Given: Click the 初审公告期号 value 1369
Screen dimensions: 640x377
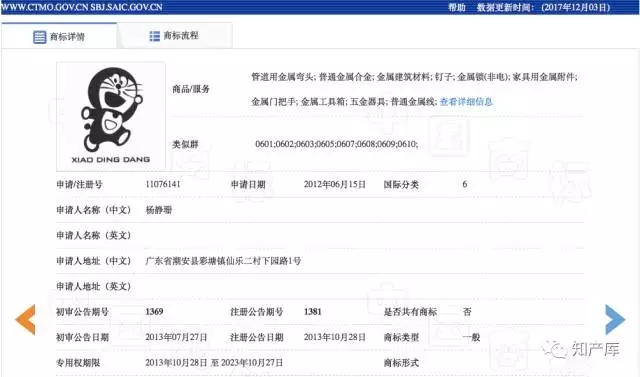Looking at the screenshot, I should tap(154, 312).
